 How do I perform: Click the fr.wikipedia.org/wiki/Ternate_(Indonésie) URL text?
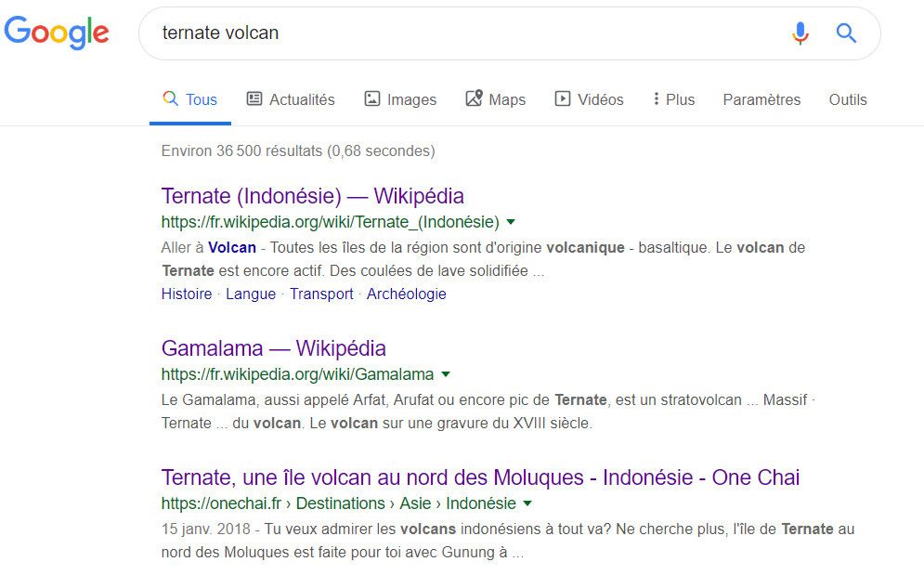click(x=330, y=222)
